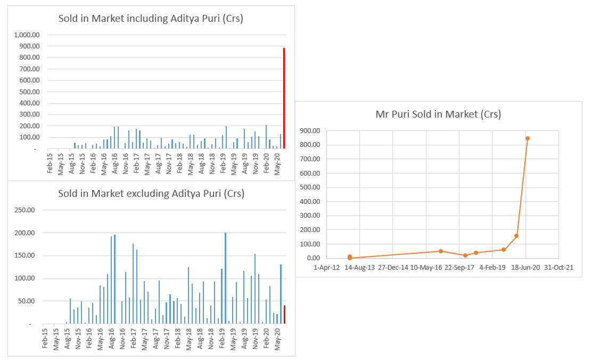Click the 500.00 axis label on the Mr Puri chart

(x=310, y=187)
